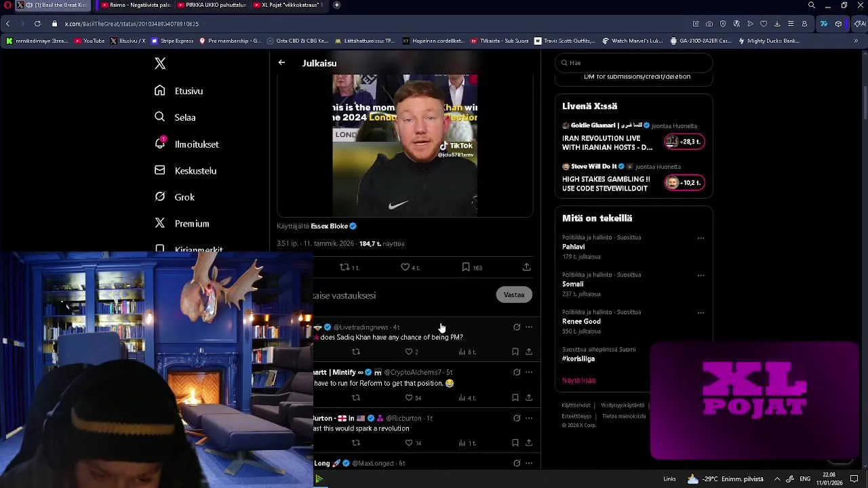This screenshot has width=868, height=488.
Task: Open Premium in sidebar
Action: click(182, 223)
